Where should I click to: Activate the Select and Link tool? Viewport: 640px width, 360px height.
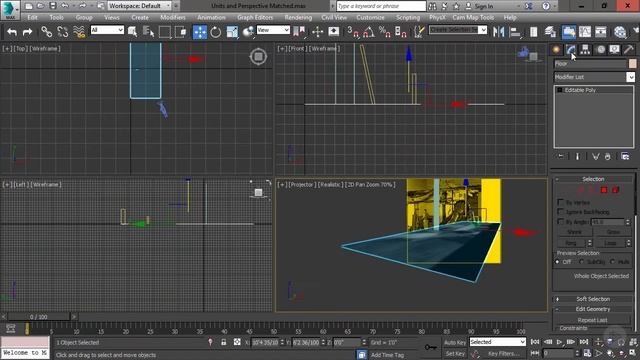(x=47, y=32)
